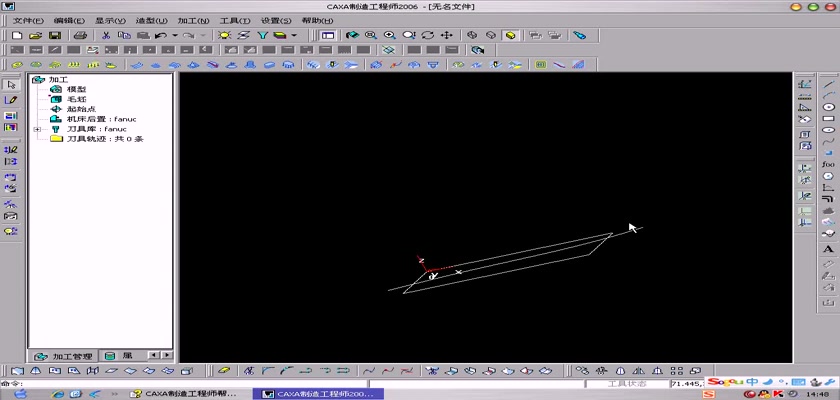Click CAXA制造工程师2006 taskbar button

(319, 394)
